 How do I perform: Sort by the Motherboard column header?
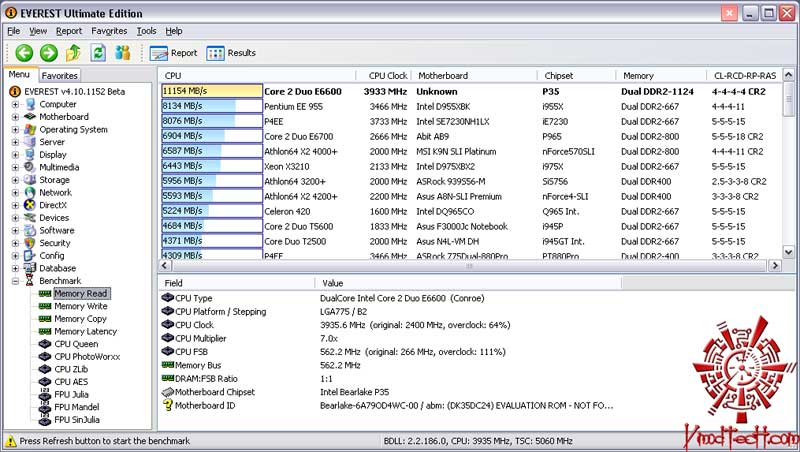pyautogui.click(x=474, y=76)
